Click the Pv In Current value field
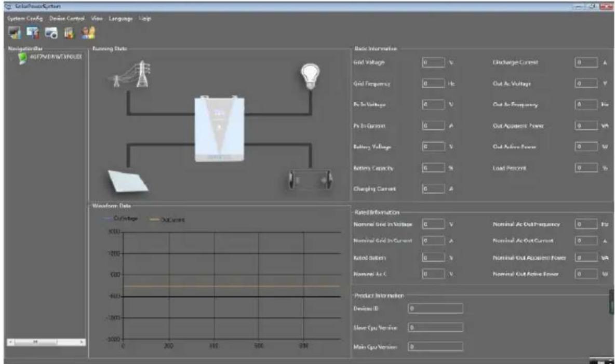 pyautogui.click(x=433, y=126)
